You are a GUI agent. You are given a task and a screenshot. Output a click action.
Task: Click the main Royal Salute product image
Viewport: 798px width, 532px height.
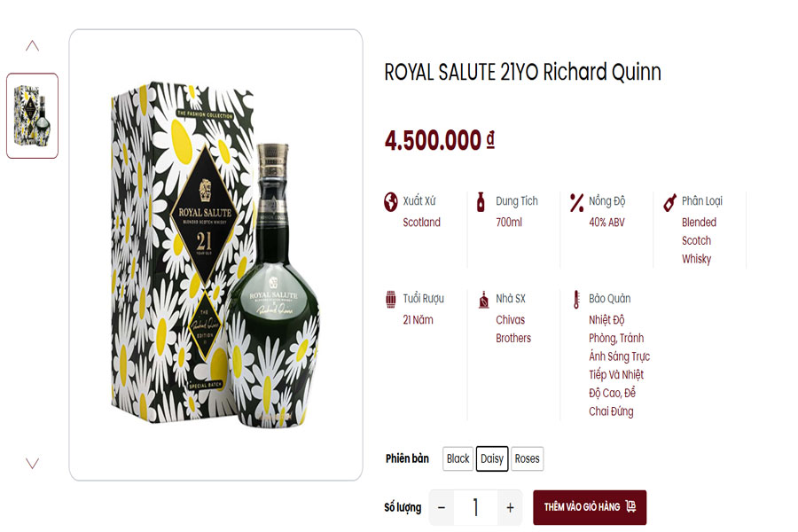coord(215,255)
